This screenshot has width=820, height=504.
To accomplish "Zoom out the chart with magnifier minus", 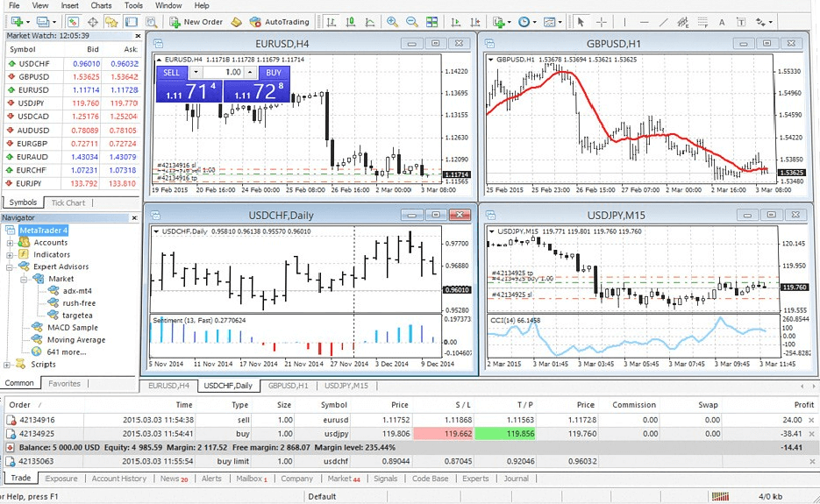I will coord(412,22).
